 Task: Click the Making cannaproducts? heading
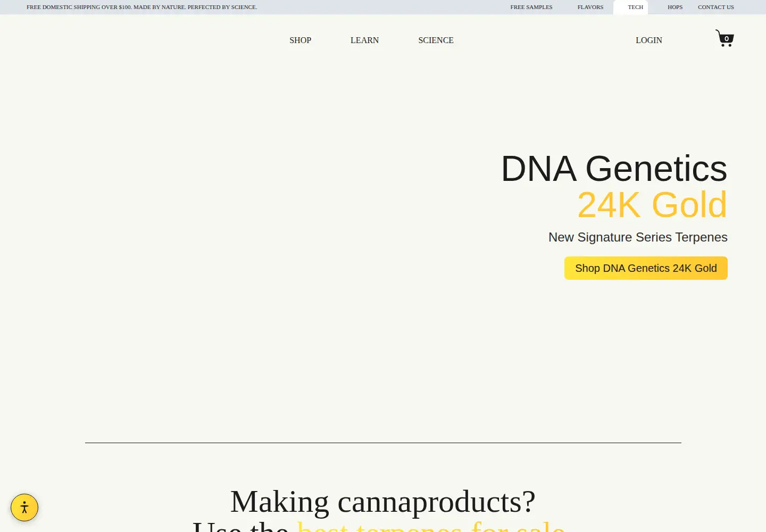383,501
